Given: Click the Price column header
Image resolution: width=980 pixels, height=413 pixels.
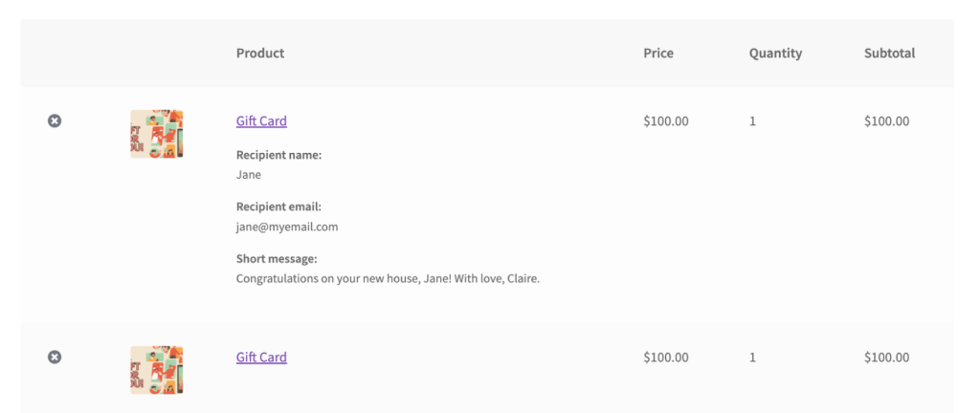Looking at the screenshot, I should click(x=658, y=54).
